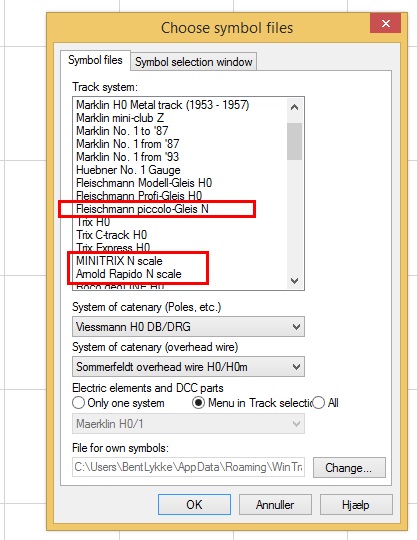Click the Change... button
This screenshot has height=540, width=417.
pos(349,468)
